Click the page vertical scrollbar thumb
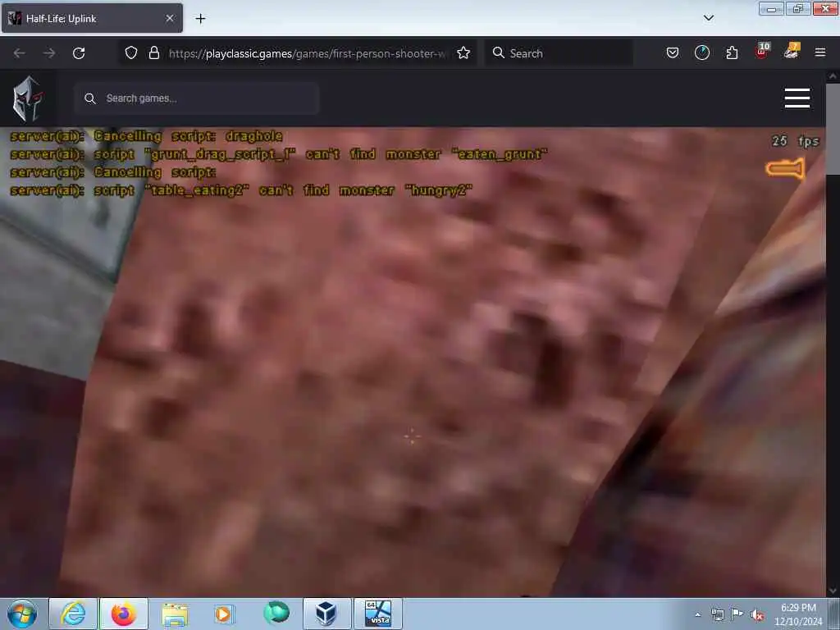This screenshot has width=840, height=630. click(x=833, y=129)
